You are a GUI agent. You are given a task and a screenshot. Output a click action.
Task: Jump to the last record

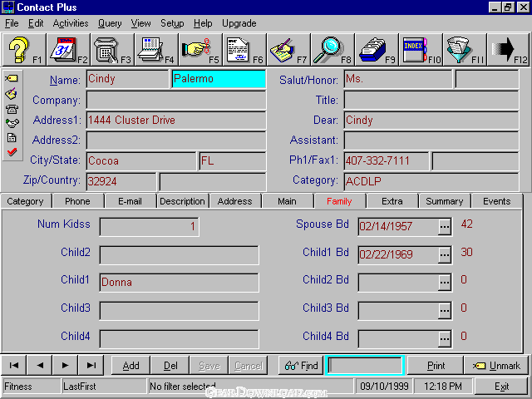click(x=91, y=366)
